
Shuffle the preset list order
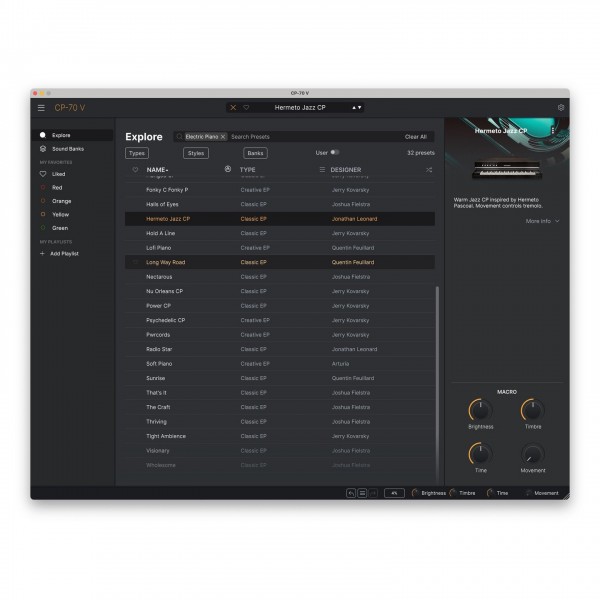pyautogui.click(x=429, y=170)
